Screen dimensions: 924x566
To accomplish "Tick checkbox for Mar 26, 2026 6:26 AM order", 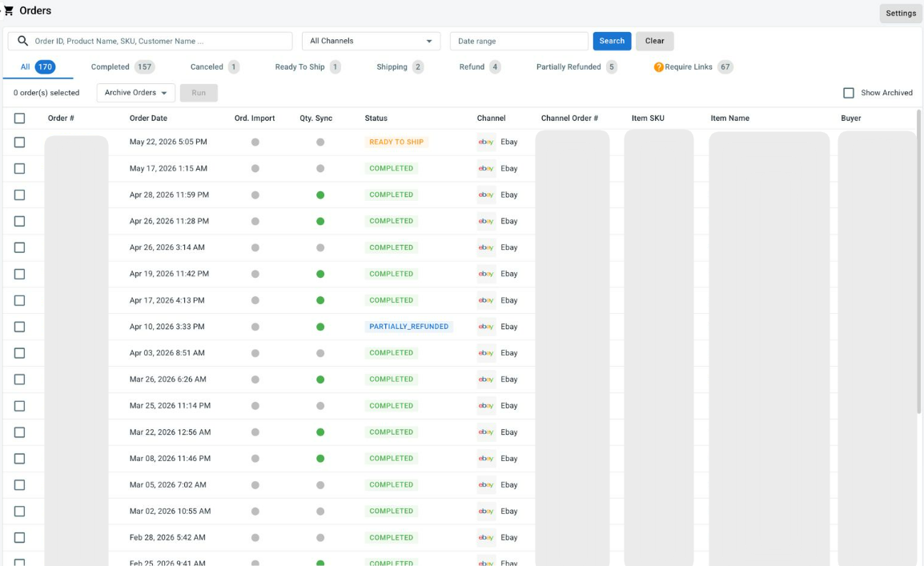I will (x=19, y=379).
